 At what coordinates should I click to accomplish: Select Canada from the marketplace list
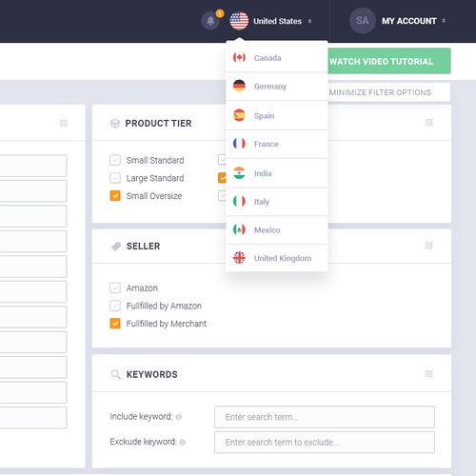[277, 58]
